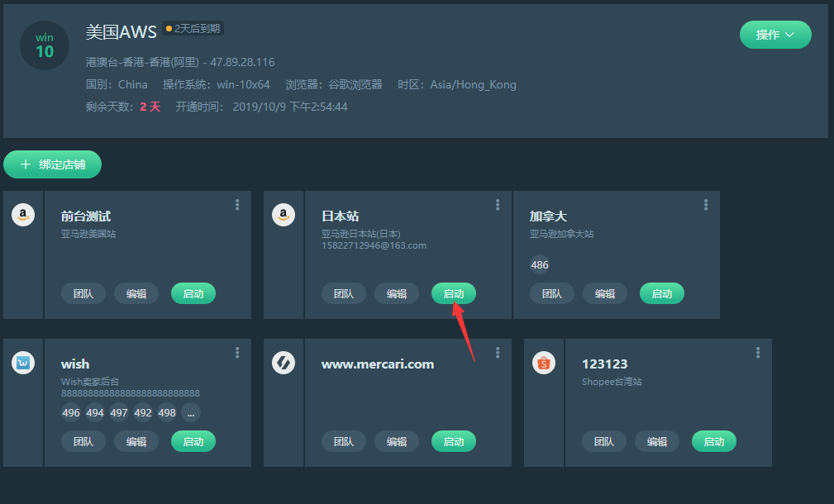Click the 498 badge on wish card
The width and height of the screenshot is (834, 504).
click(166, 412)
